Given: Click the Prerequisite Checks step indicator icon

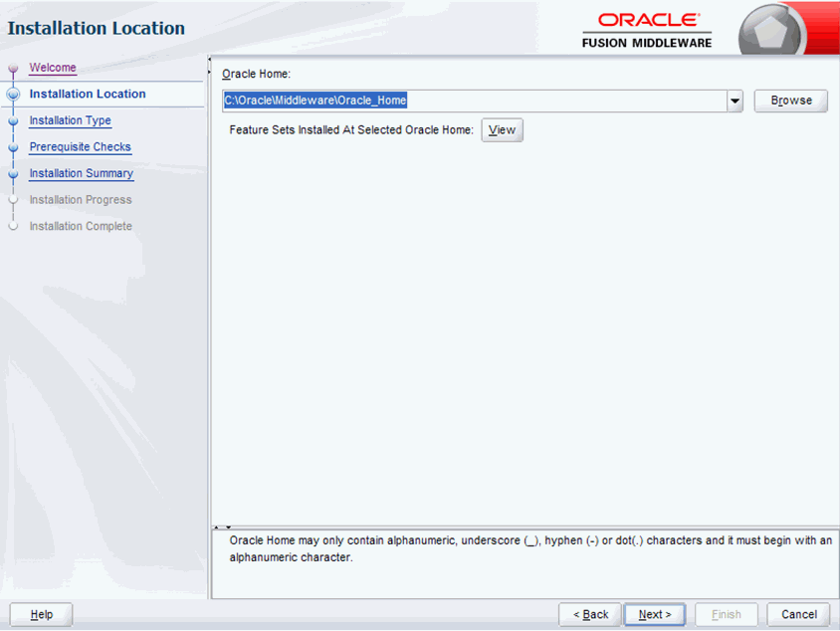Looking at the screenshot, I should click(13, 147).
